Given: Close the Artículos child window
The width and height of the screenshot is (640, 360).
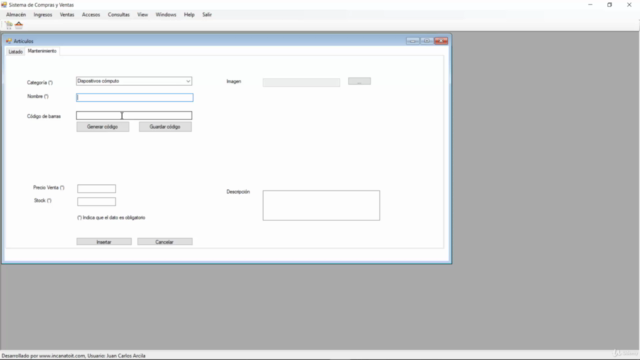Looking at the screenshot, I should click(x=441, y=41).
